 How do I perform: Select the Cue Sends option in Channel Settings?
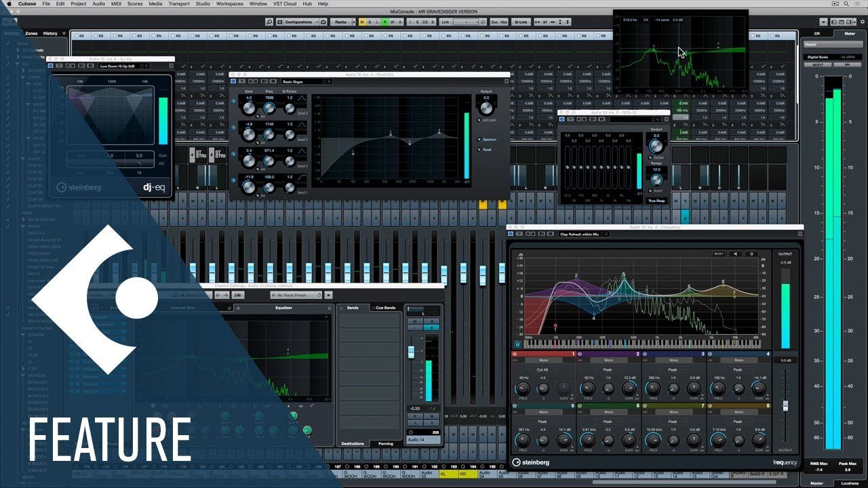(x=385, y=308)
